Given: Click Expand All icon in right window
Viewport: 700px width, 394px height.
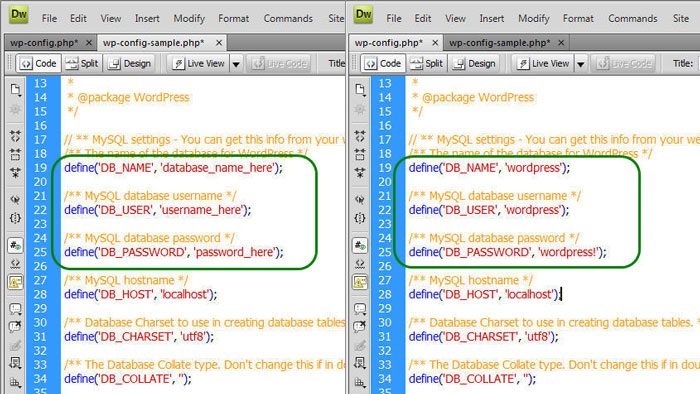Looking at the screenshot, I should (360, 173).
